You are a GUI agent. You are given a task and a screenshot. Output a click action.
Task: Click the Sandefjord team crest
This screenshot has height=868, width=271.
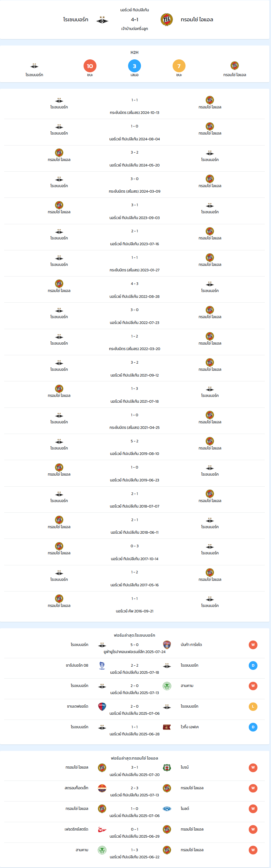102,706
